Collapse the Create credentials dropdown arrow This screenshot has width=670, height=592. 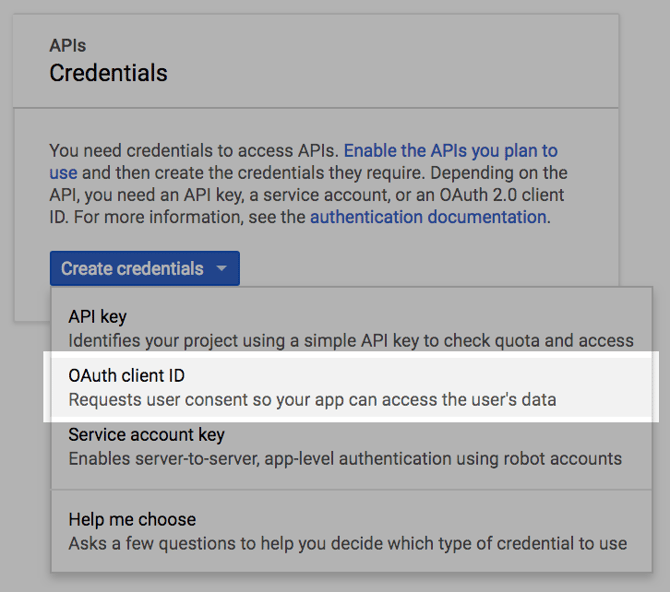click(221, 268)
